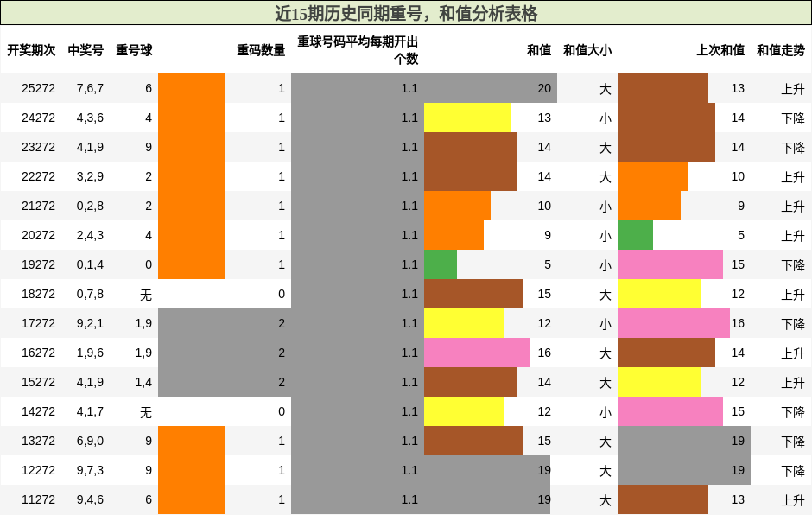This screenshot has width=812, height=515.
Task: Click winning numbers 2,4,3
Action: 90,235
